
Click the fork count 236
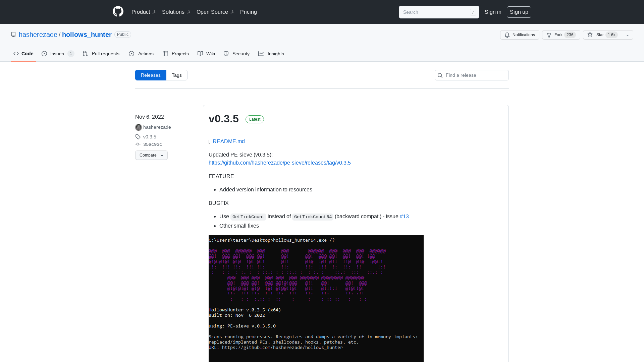point(570,35)
